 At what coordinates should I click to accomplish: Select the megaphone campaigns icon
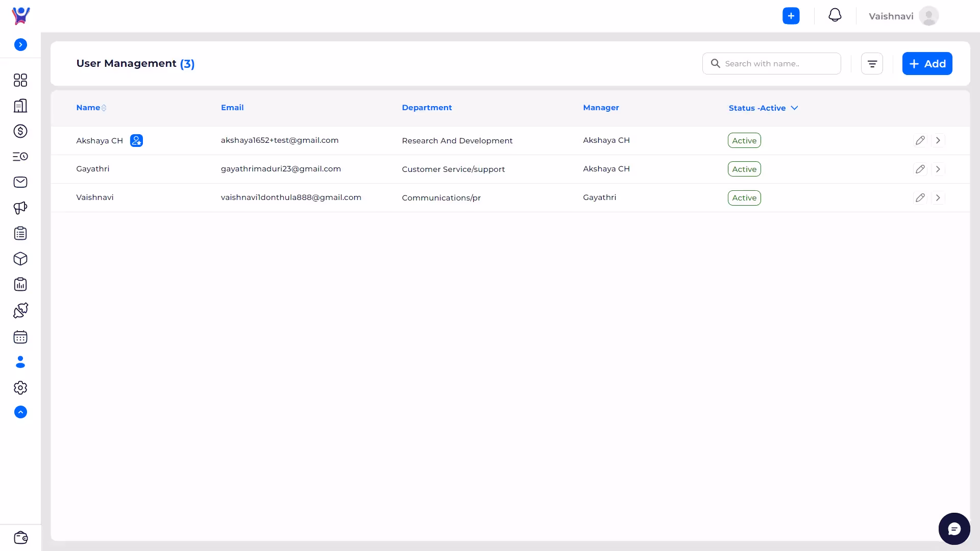click(20, 208)
